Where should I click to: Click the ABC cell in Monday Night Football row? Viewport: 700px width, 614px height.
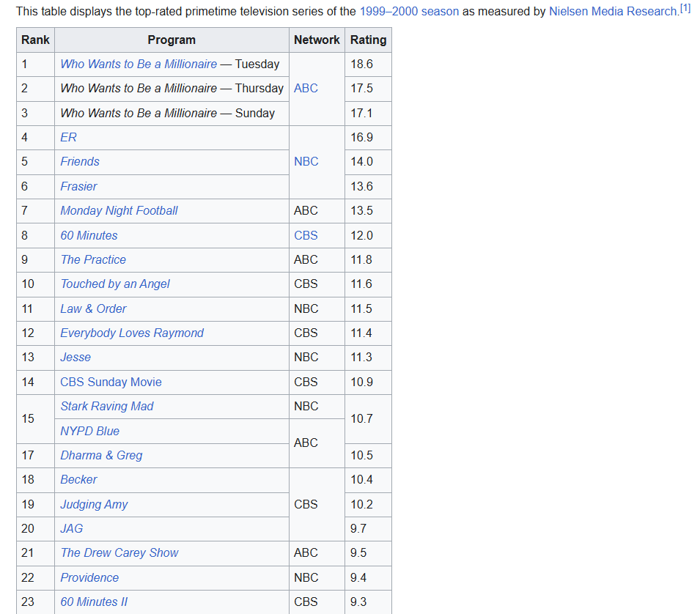(x=317, y=210)
